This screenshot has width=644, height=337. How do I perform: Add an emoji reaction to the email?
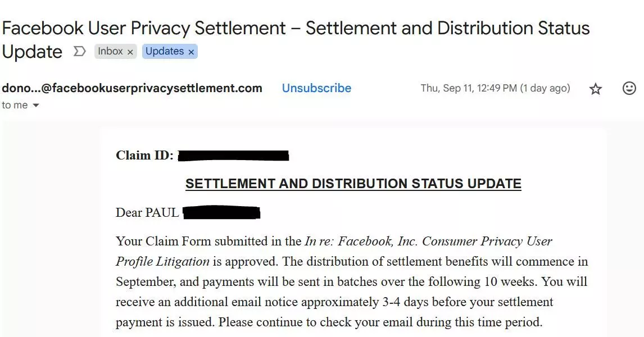pos(629,88)
